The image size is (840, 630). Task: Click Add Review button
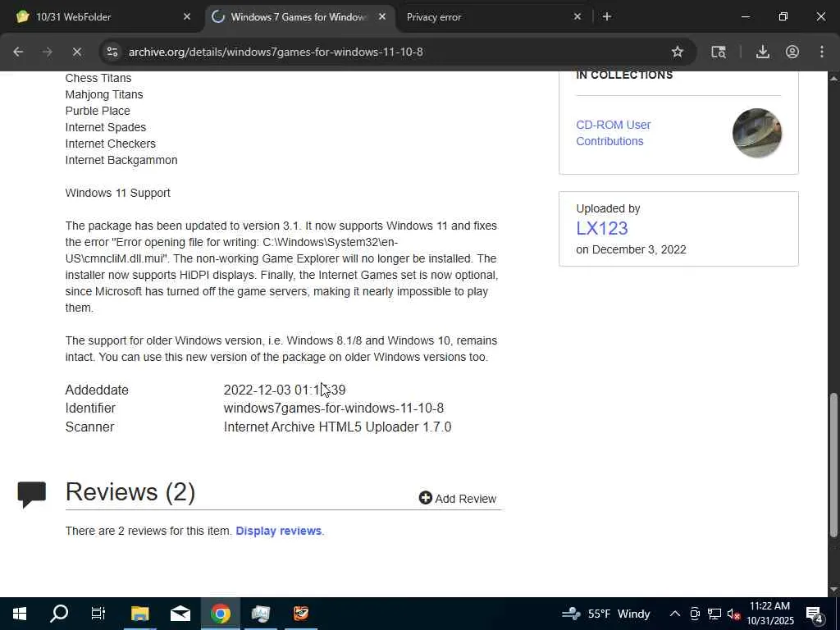pyautogui.click(x=458, y=498)
